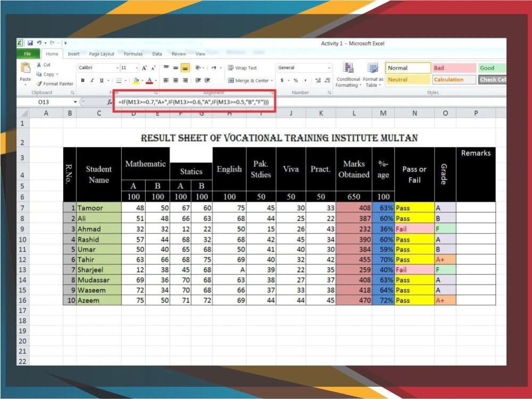Select Top Align icon
The height and width of the screenshot is (399, 532).
166,68
